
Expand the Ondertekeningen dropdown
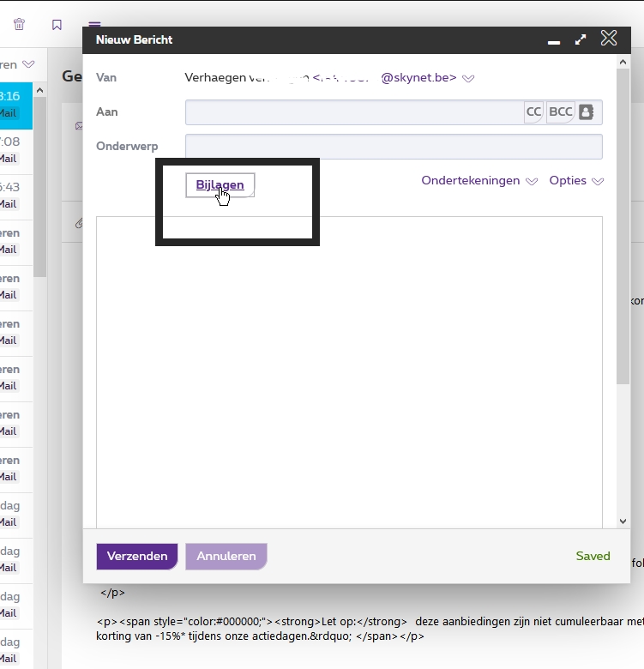click(532, 182)
